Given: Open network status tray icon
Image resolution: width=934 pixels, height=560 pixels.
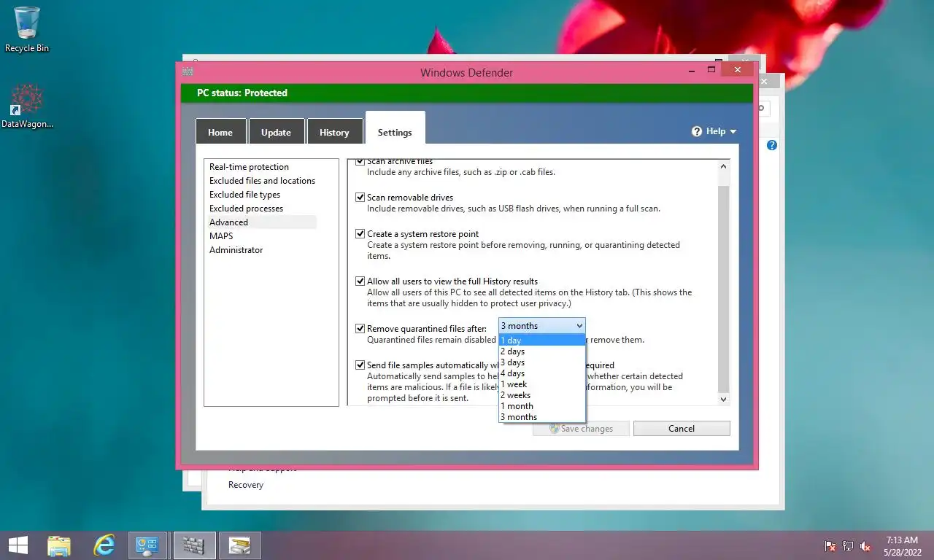Looking at the screenshot, I should pyautogui.click(x=848, y=545).
